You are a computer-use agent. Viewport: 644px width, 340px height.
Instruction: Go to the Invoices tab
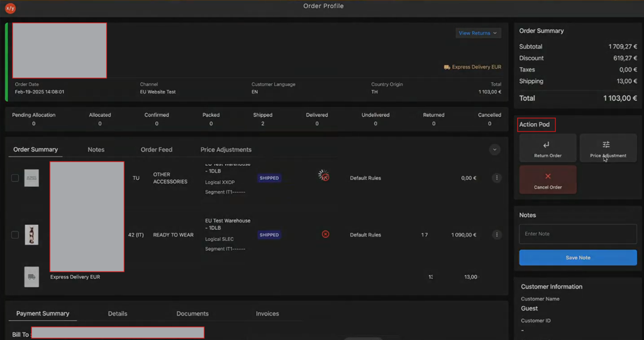(267, 314)
